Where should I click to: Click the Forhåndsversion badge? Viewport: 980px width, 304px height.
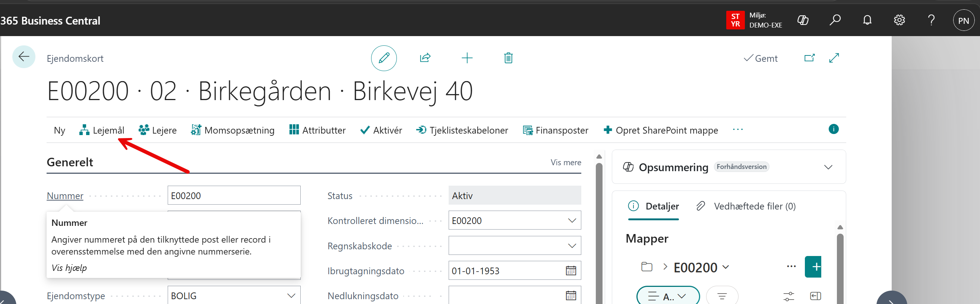pyautogui.click(x=741, y=166)
